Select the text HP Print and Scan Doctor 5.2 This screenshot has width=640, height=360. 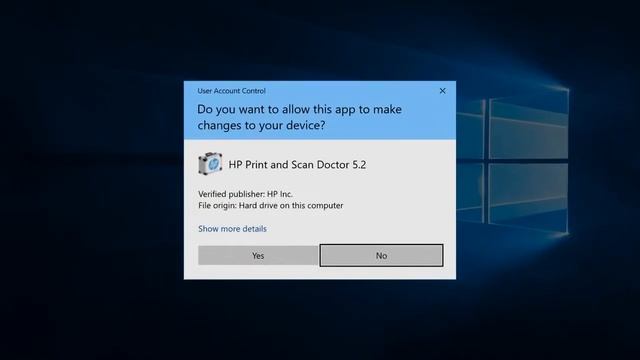[297, 164]
